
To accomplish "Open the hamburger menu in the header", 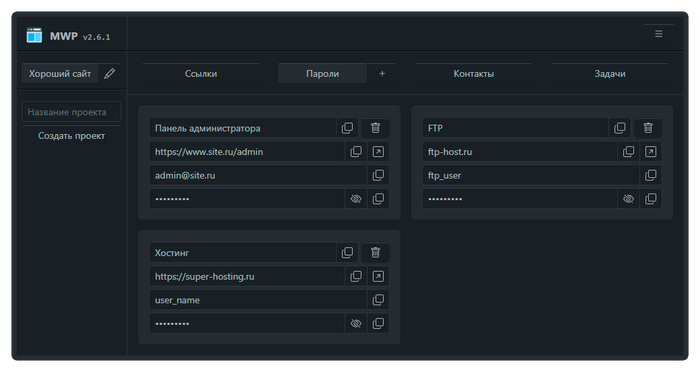I will click(658, 34).
